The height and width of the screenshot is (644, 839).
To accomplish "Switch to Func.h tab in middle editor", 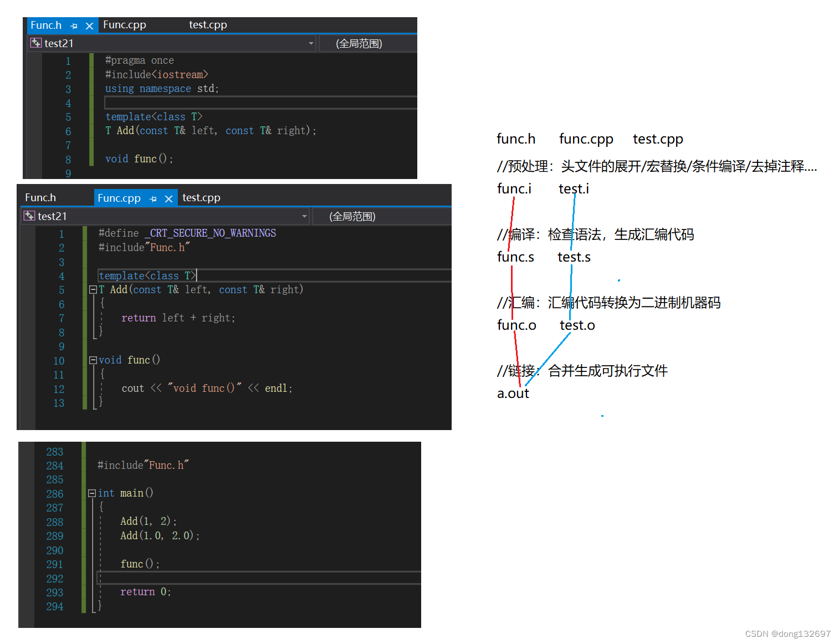I will (40, 198).
